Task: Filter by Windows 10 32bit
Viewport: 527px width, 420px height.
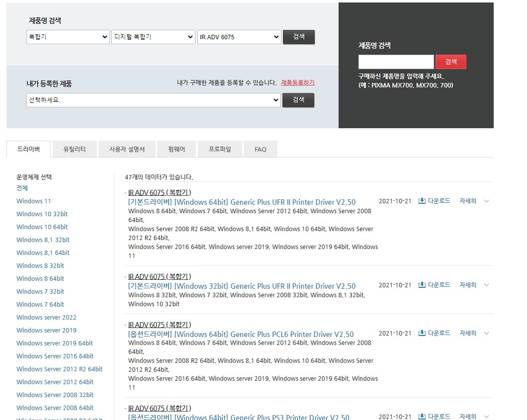Action: click(42, 214)
